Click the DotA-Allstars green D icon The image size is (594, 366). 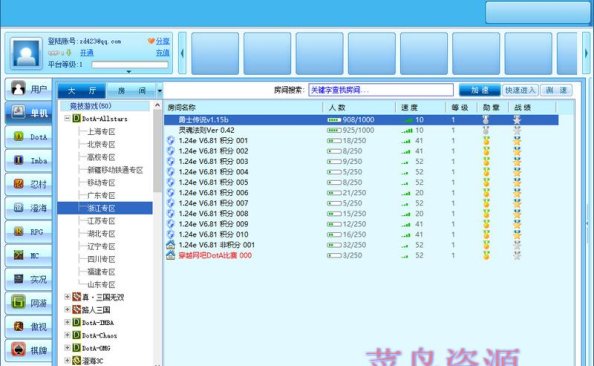pos(76,119)
